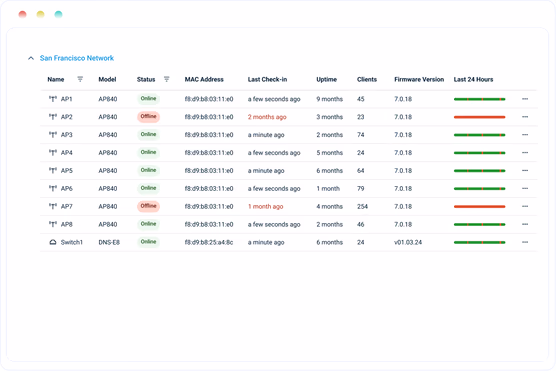Open the three-dot menu for Switch1

pyautogui.click(x=525, y=242)
